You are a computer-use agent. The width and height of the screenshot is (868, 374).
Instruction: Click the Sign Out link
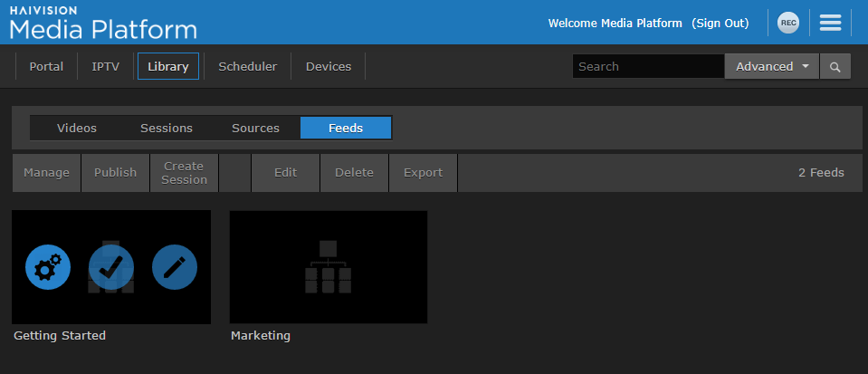point(720,24)
